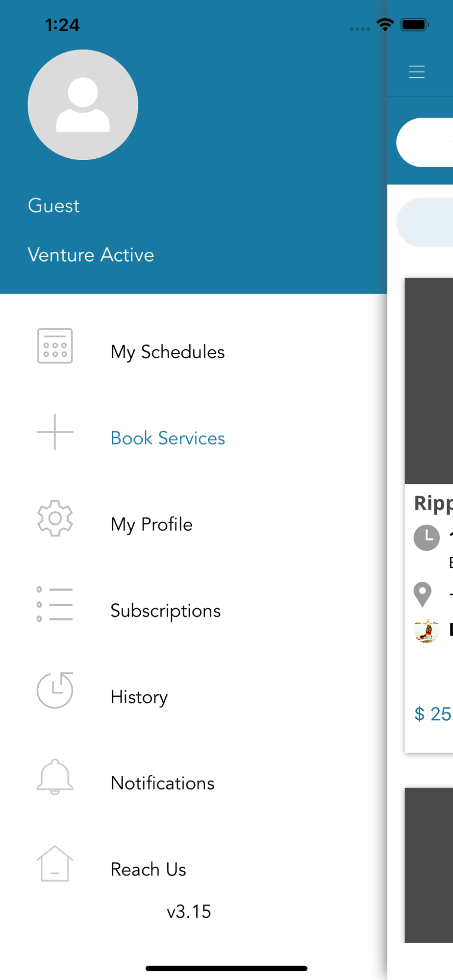
Task: Toggle the hamburger menu icon
Action: coord(417,72)
